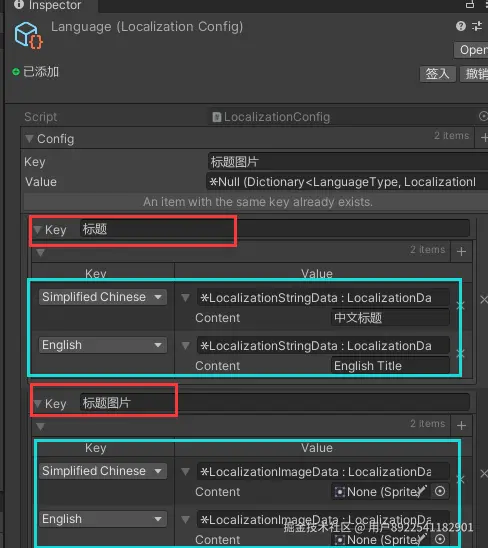Add language entry under 标题 key
Viewport: 488px width, 548px height.
pyautogui.click(x=461, y=251)
